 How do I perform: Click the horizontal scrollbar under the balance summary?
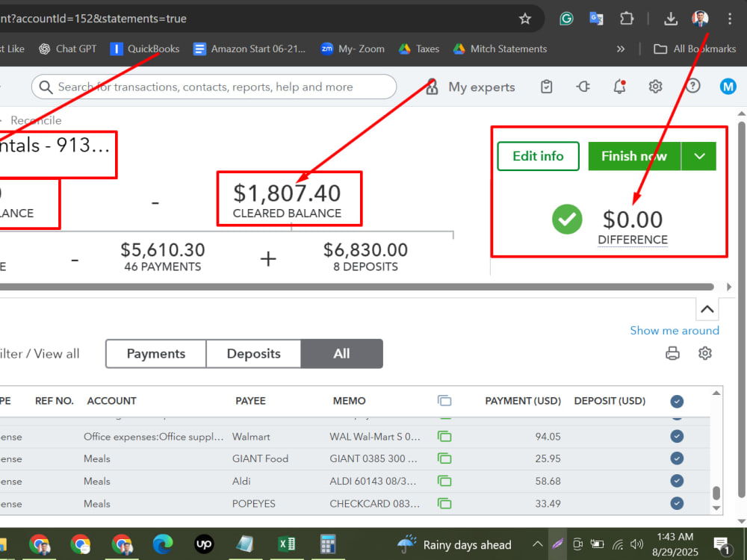[356, 287]
